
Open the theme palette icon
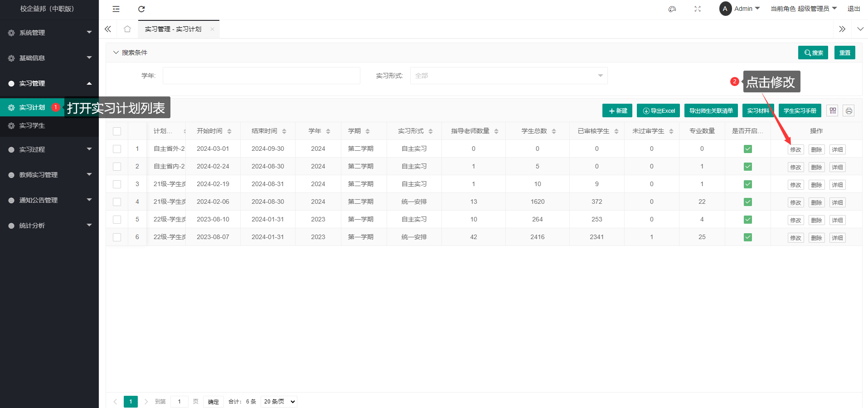click(672, 9)
